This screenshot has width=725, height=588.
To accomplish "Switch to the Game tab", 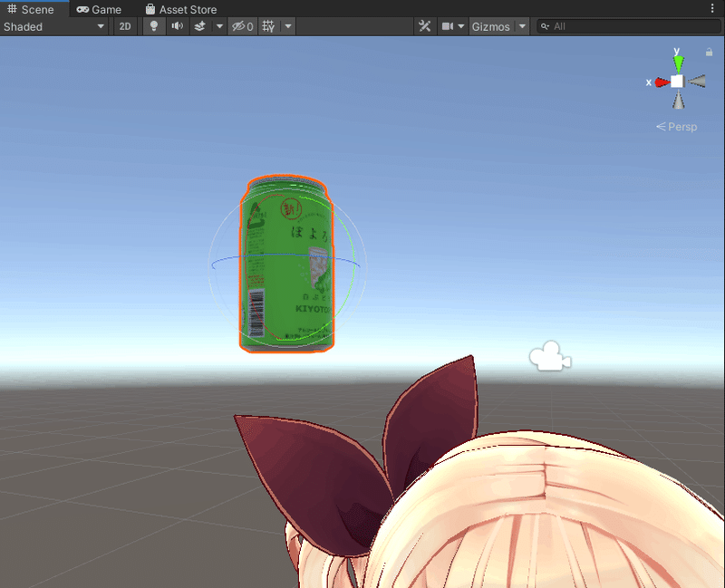I will (x=99, y=9).
